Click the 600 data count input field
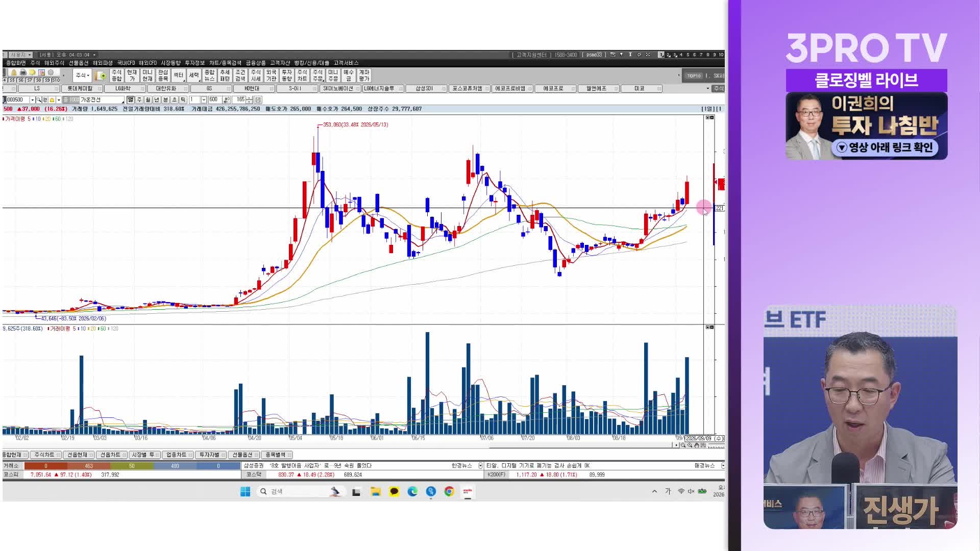Screen dimensions: 980x551 coord(215,99)
